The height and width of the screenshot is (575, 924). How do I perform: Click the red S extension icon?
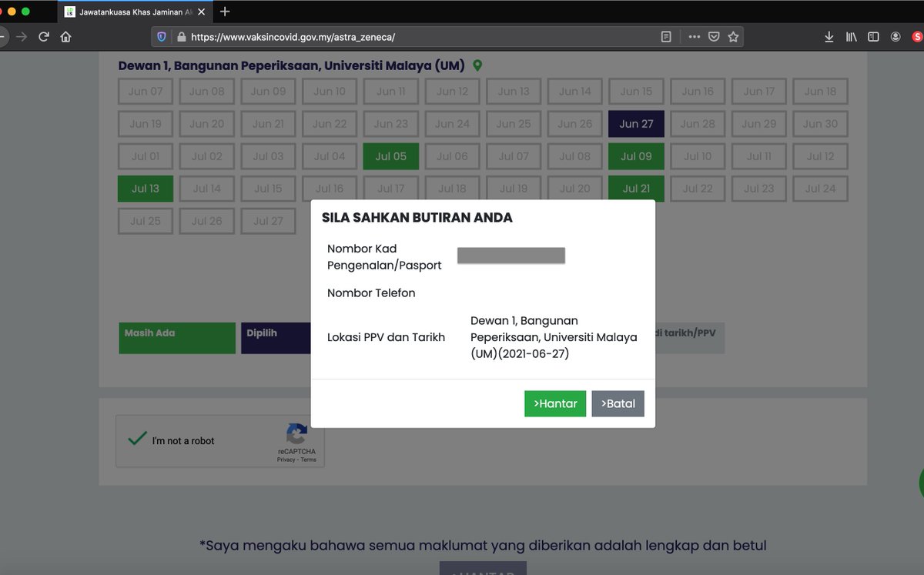[918, 36]
